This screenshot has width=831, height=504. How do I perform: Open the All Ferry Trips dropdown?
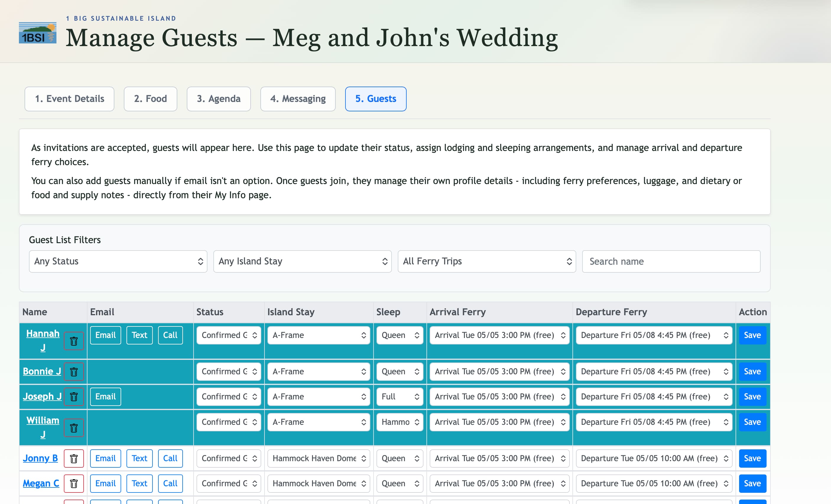tap(486, 261)
